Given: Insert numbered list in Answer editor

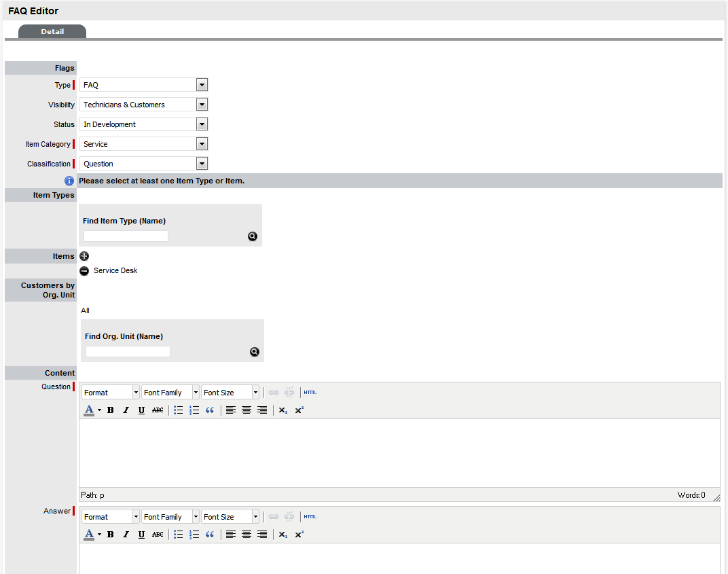Looking at the screenshot, I should coord(194,535).
